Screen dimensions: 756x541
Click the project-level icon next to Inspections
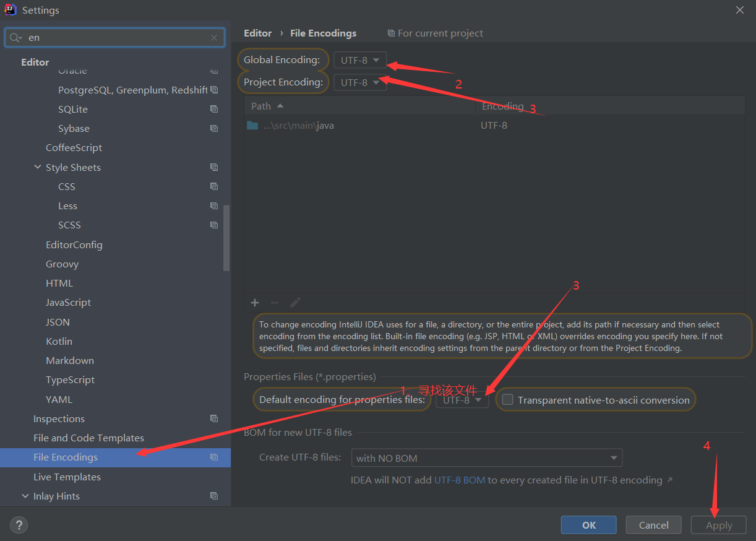214,418
